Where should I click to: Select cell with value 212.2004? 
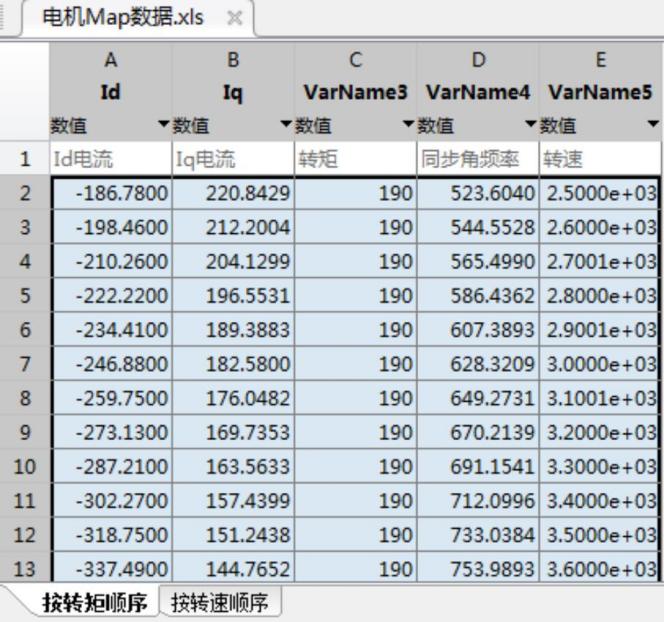tap(233, 227)
